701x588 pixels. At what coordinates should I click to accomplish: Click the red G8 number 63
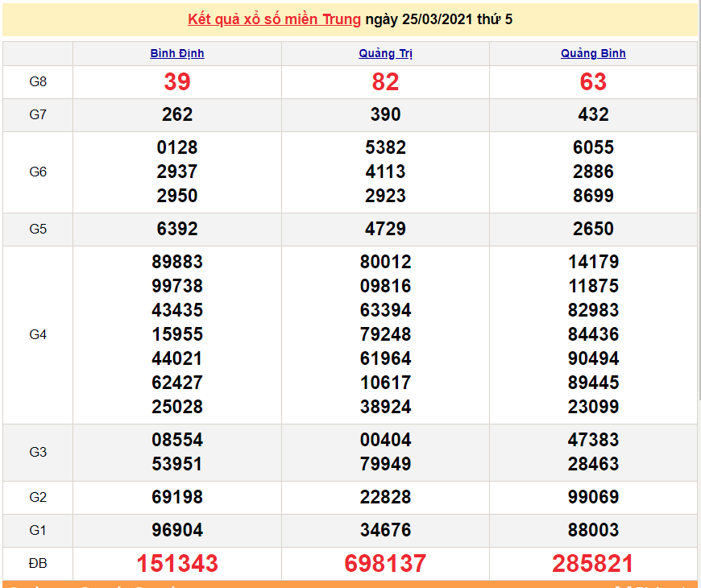[x=593, y=81]
